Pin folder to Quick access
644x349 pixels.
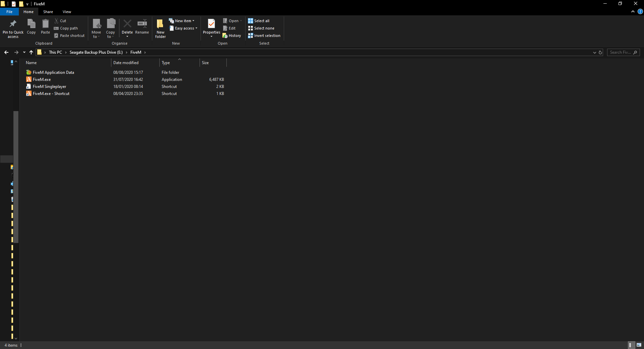pyautogui.click(x=13, y=28)
